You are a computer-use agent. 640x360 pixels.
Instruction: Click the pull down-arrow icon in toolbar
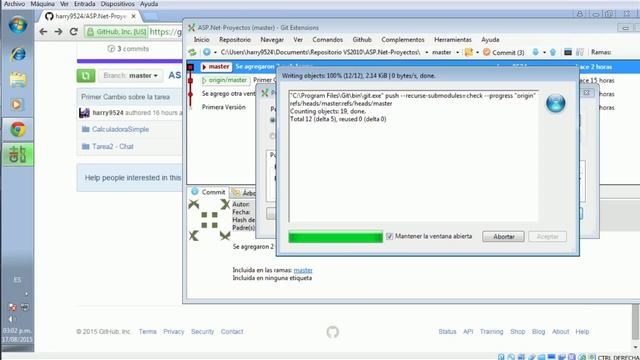click(x=536, y=52)
